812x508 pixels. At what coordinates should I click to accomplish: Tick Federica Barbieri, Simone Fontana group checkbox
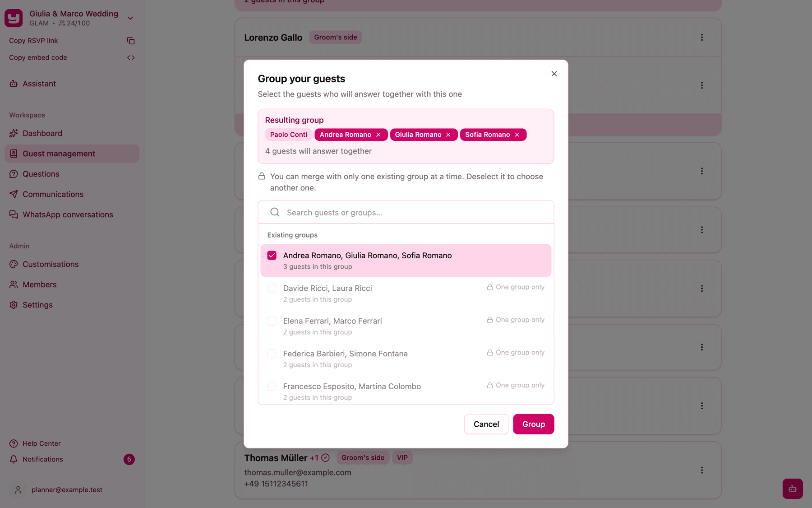coord(272,354)
